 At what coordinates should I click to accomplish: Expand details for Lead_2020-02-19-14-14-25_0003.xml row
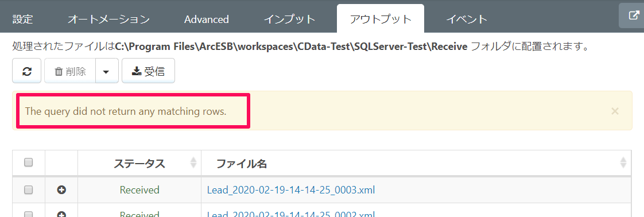tap(61, 190)
